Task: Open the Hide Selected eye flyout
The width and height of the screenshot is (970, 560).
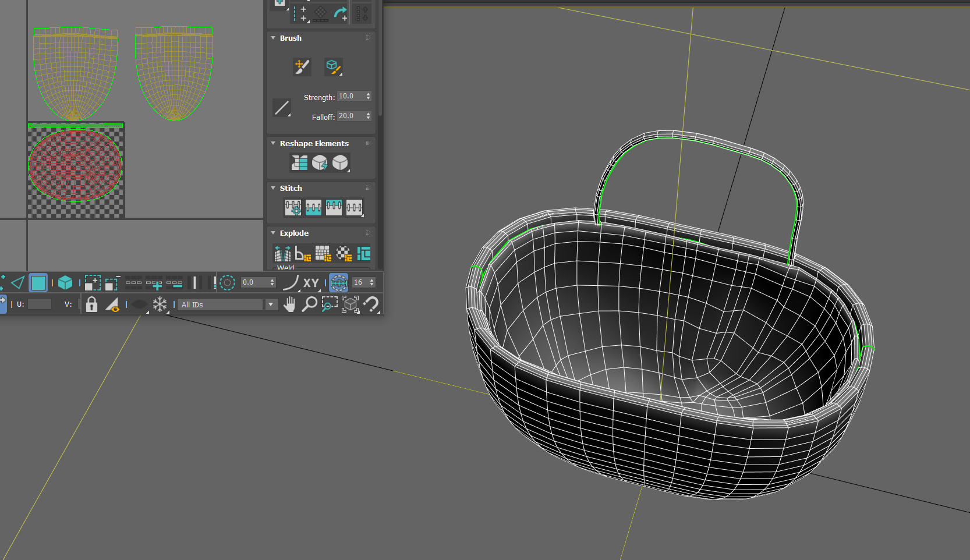Action: [139, 304]
